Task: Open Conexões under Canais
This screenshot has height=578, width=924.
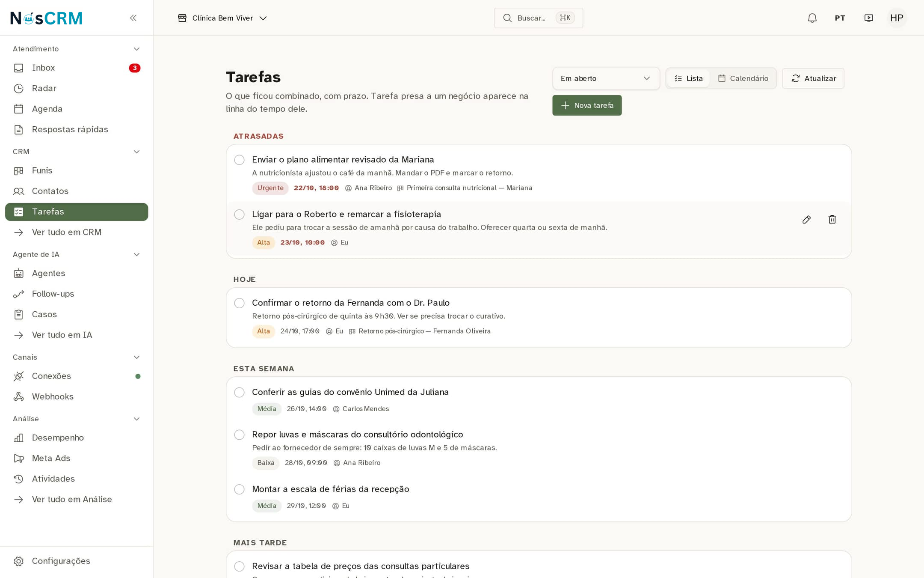Action: (77, 376)
